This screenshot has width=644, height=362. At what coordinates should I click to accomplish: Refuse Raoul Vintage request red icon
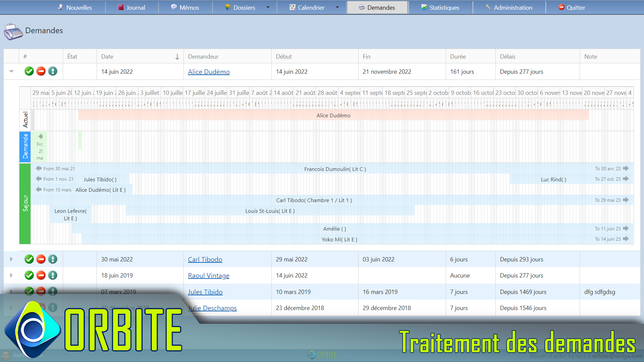(41, 275)
